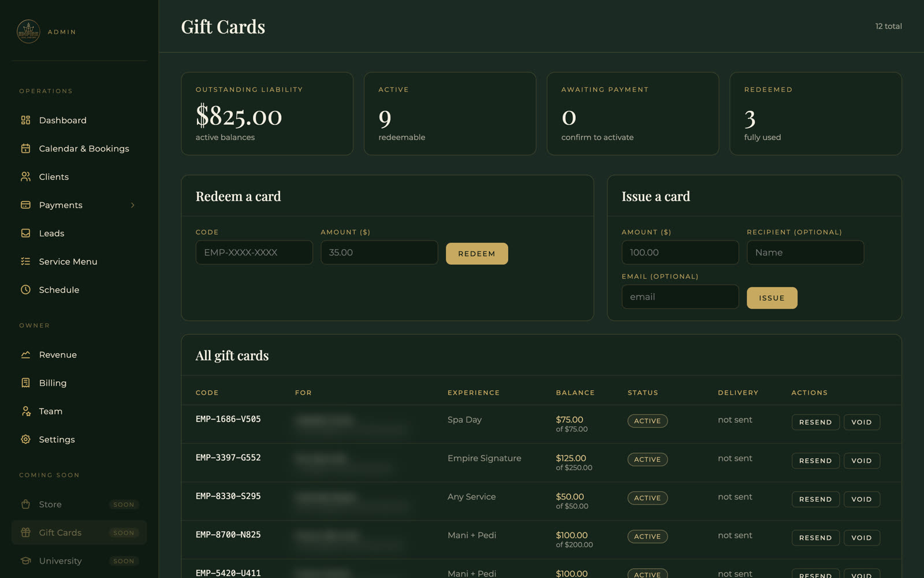Click the Any Service experience cell
Screen dimensions: 924x578
point(472,497)
